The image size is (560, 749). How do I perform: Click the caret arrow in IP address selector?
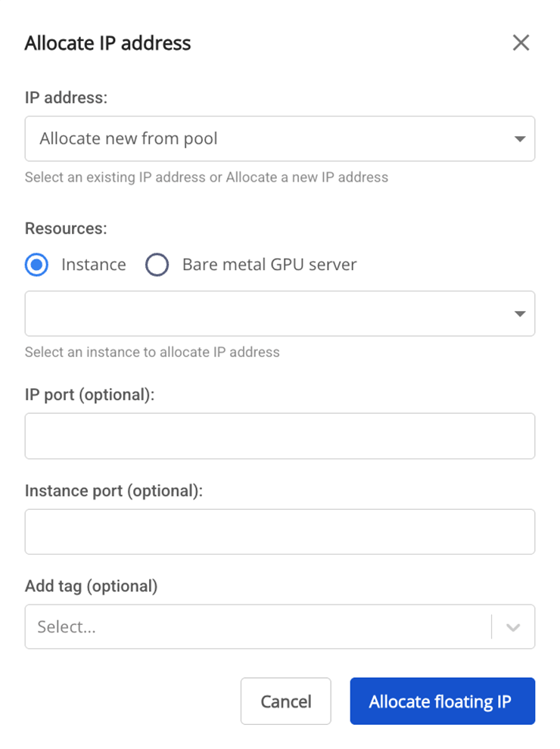519,139
